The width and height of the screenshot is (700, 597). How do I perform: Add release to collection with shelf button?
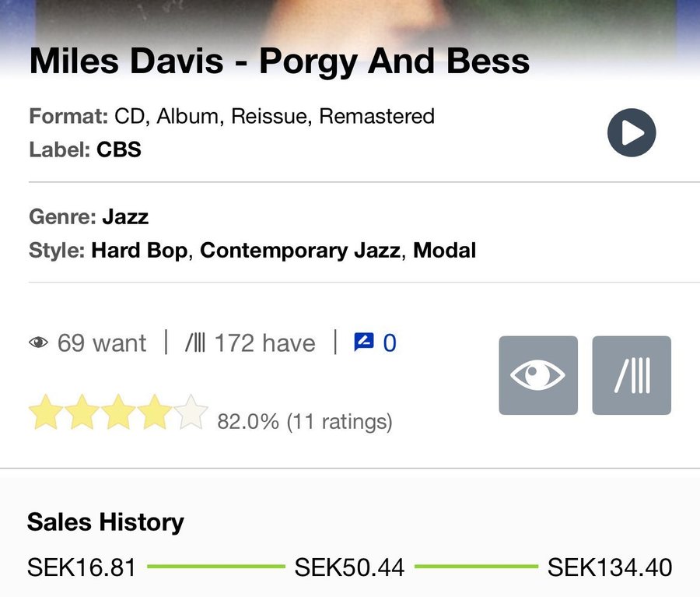point(631,375)
